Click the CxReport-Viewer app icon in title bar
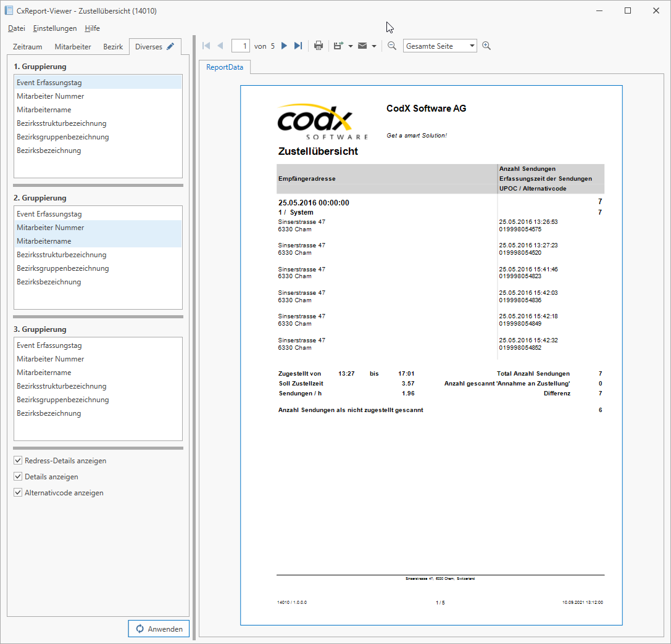The image size is (671, 644). coord(9,10)
